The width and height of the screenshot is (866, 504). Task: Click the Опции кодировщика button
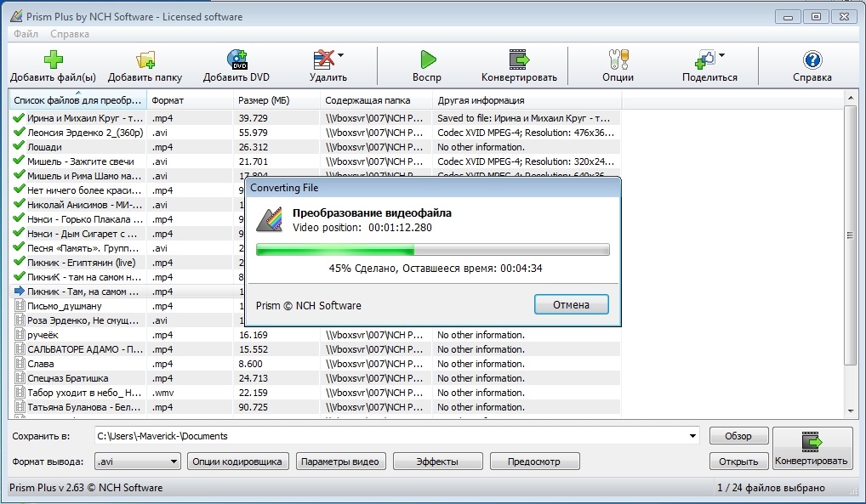(237, 462)
